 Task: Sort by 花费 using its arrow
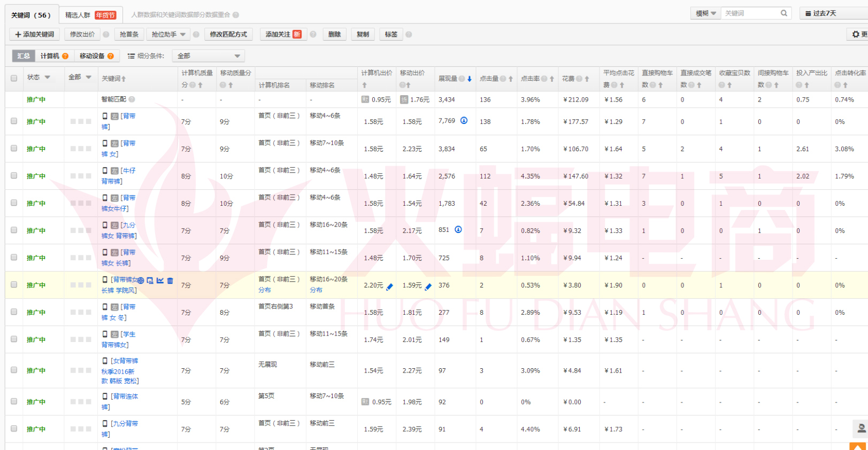pos(587,79)
